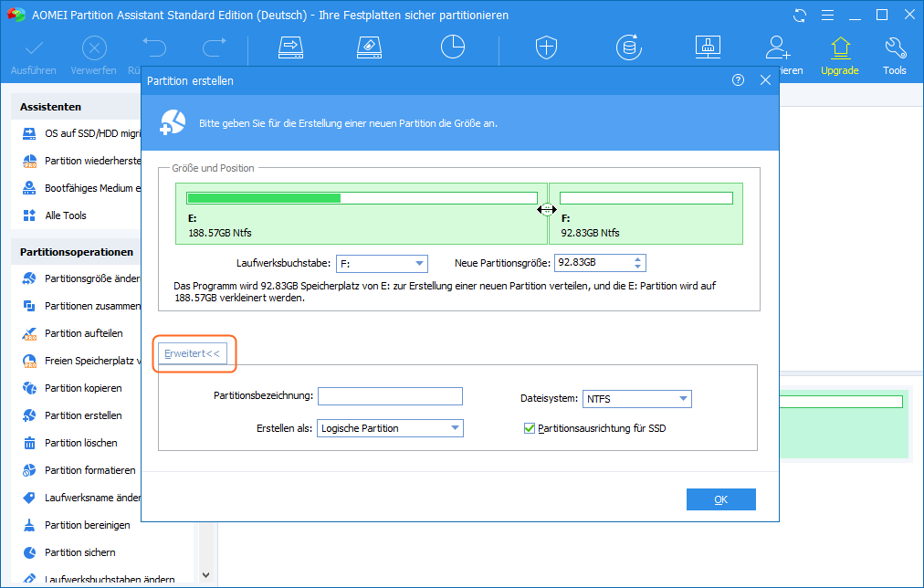
Task: Open the Partition wiederherstellen assistant
Action: tap(81, 161)
